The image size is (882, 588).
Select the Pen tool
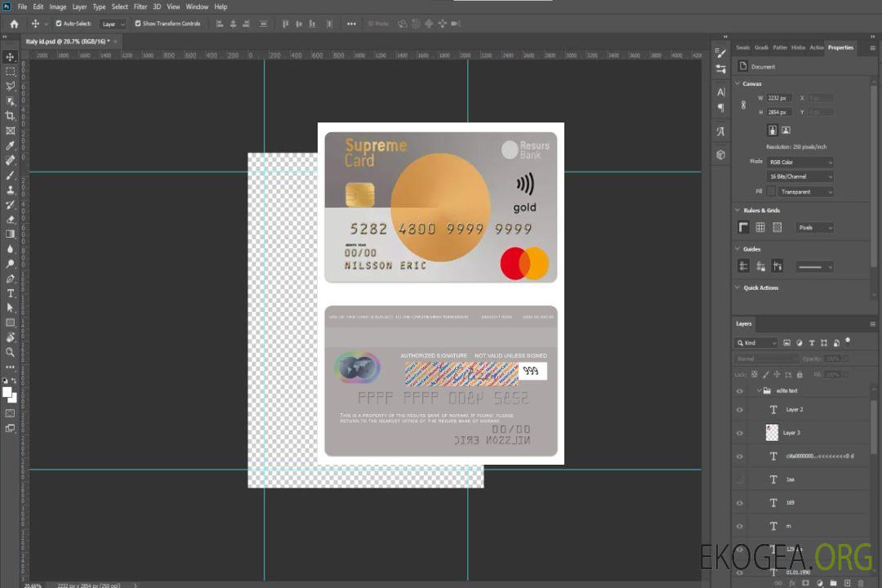point(10,278)
